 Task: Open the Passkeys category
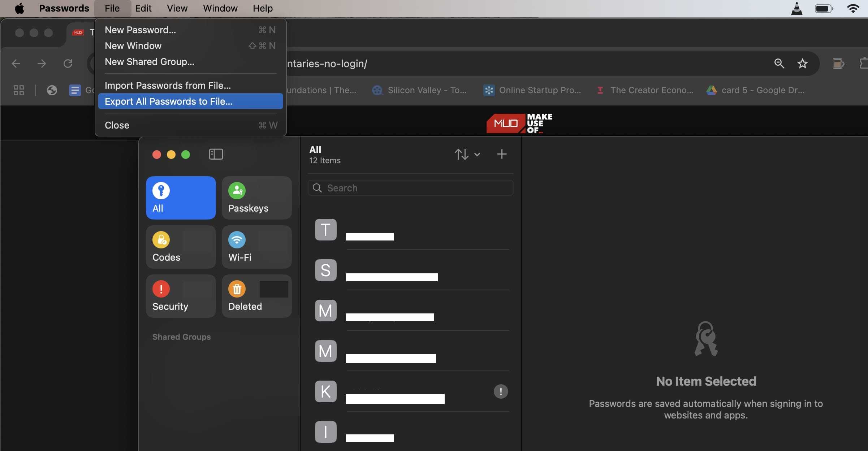tap(256, 198)
